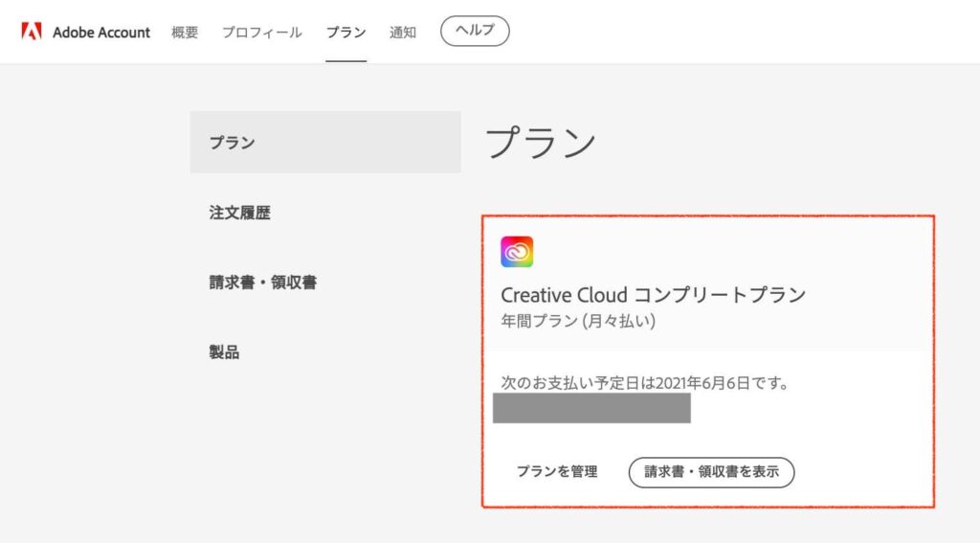Click the next payment date text
The image size is (980, 543).
tap(644, 383)
